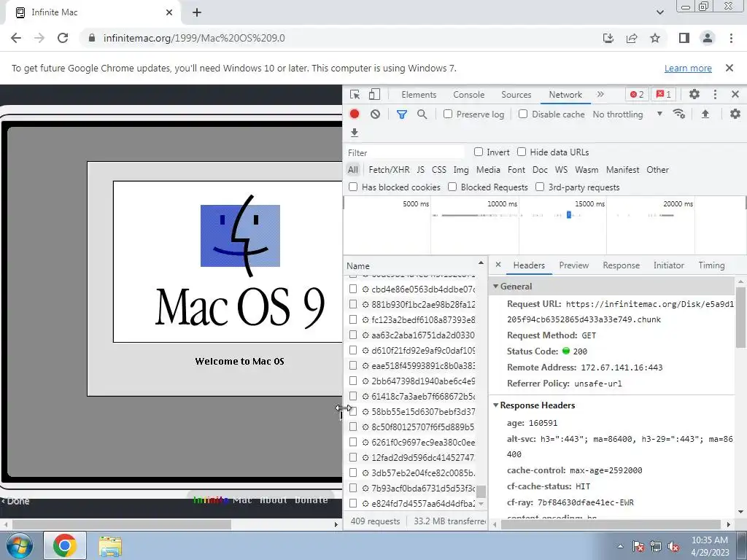Show hidden system tray icons arrow

click(x=620, y=546)
